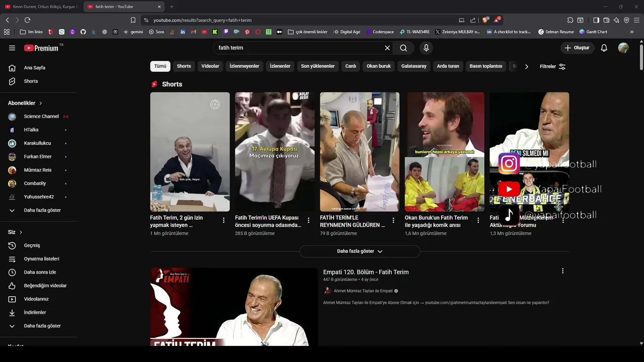Image resolution: width=644 pixels, height=362 pixels.
Task: Click the Brave Shields lion icon
Action: coord(485,20)
